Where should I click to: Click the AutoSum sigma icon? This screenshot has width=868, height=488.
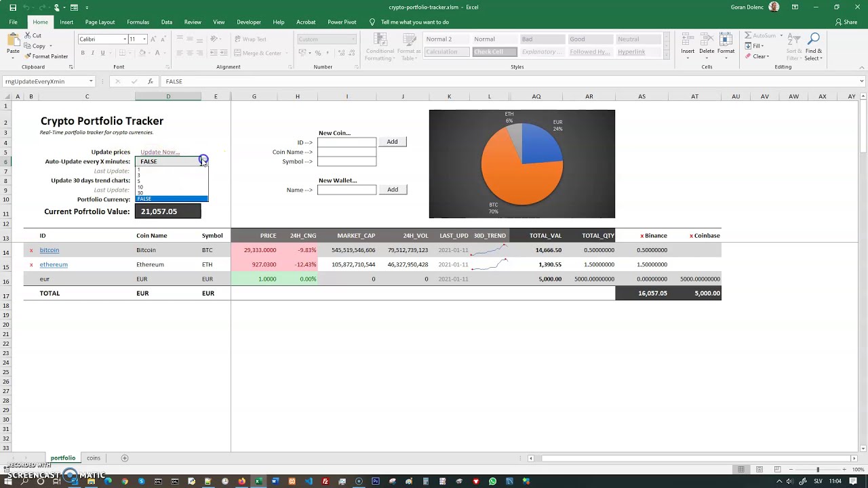(x=748, y=35)
